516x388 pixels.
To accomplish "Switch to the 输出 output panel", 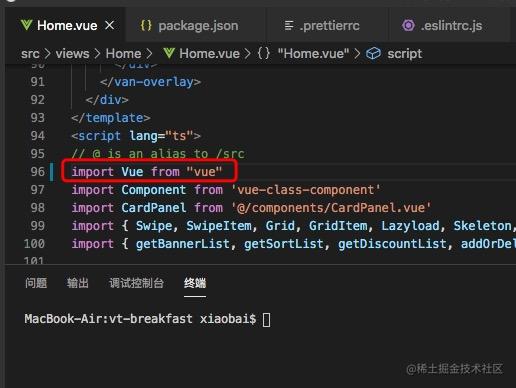I will click(x=77, y=283).
